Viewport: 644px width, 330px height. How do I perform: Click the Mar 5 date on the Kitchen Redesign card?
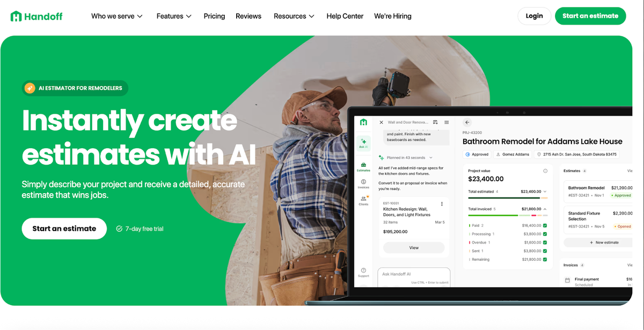pyautogui.click(x=440, y=222)
